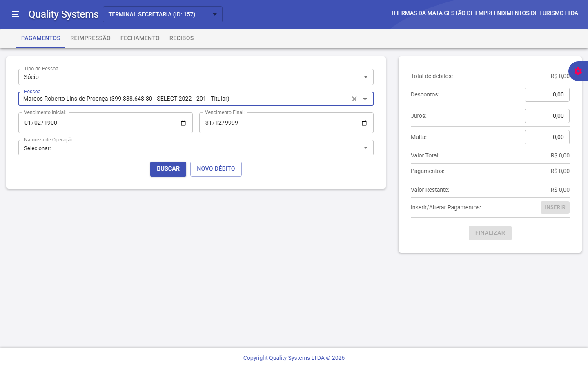Click inside the Multa amount field
Image resolution: width=588 pixels, height=368 pixels.
547,137
